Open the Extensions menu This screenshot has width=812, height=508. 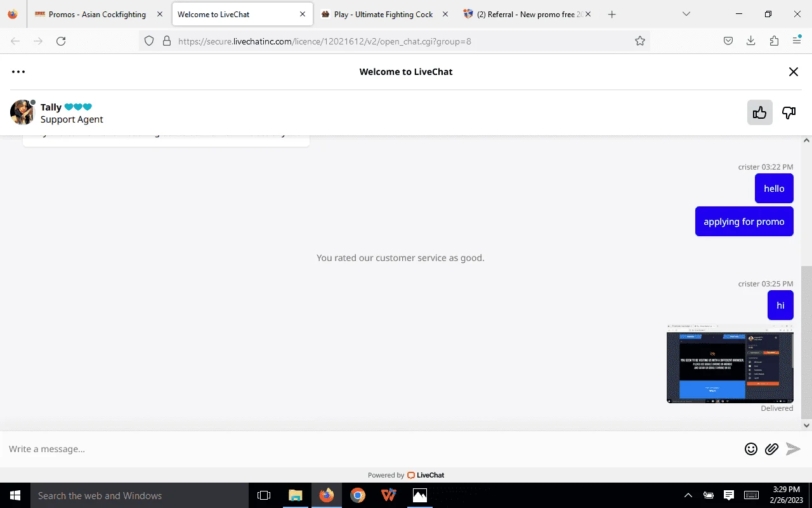point(773,41)
